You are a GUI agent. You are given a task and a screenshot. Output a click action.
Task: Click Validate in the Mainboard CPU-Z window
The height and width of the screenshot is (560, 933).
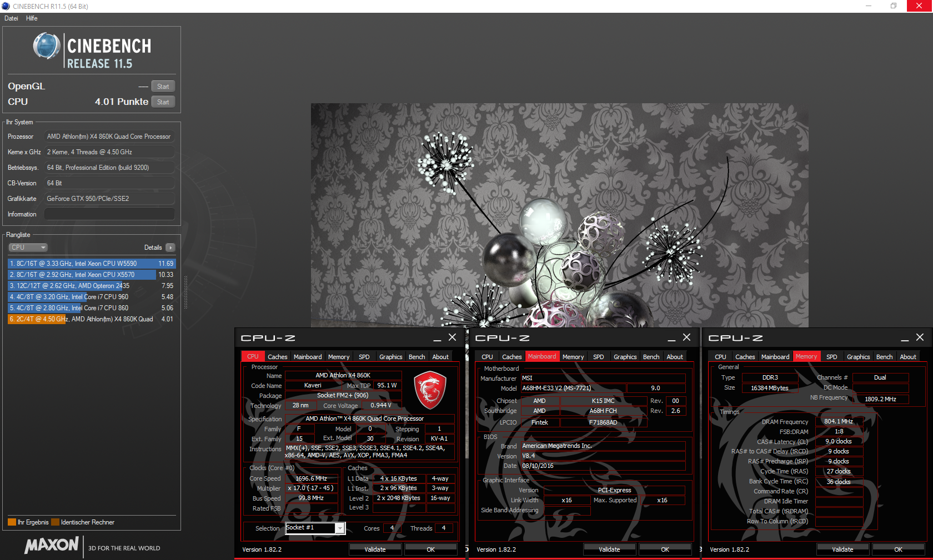coord(609,549)
